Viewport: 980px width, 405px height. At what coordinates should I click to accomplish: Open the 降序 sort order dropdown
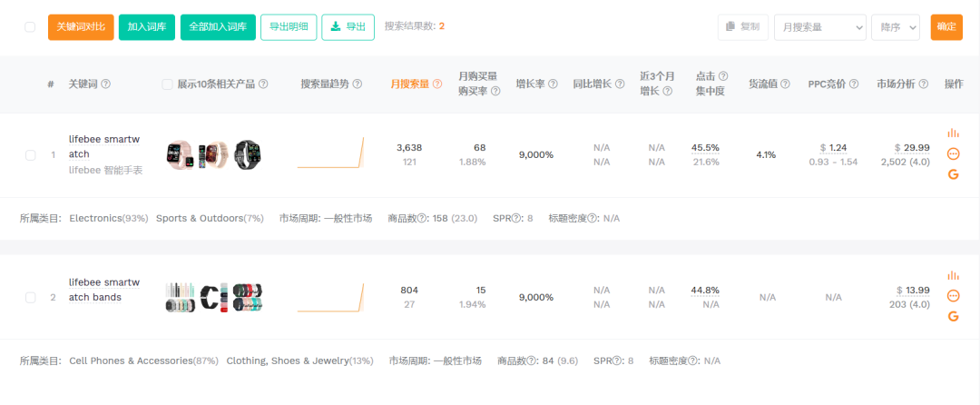point(896,27)
